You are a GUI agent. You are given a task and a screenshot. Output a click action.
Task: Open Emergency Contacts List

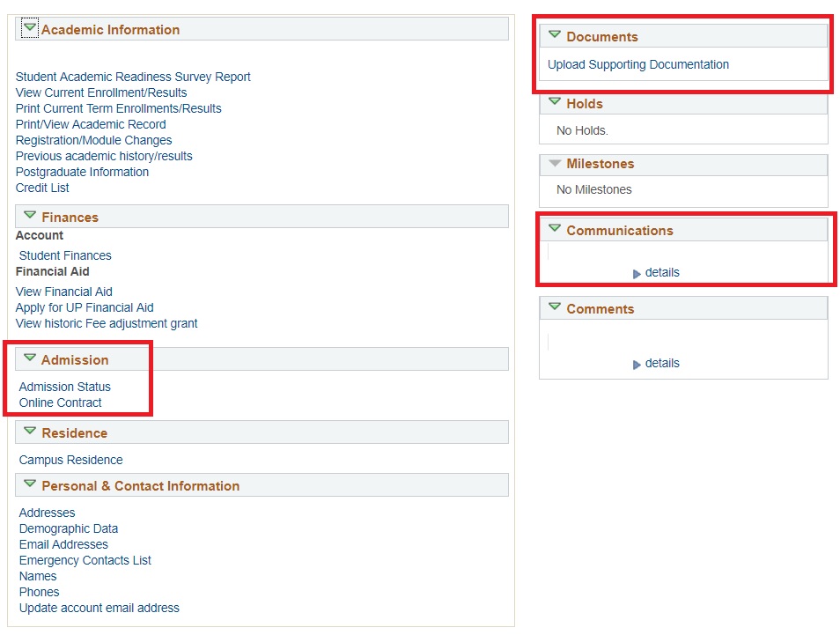click(85, 560)
